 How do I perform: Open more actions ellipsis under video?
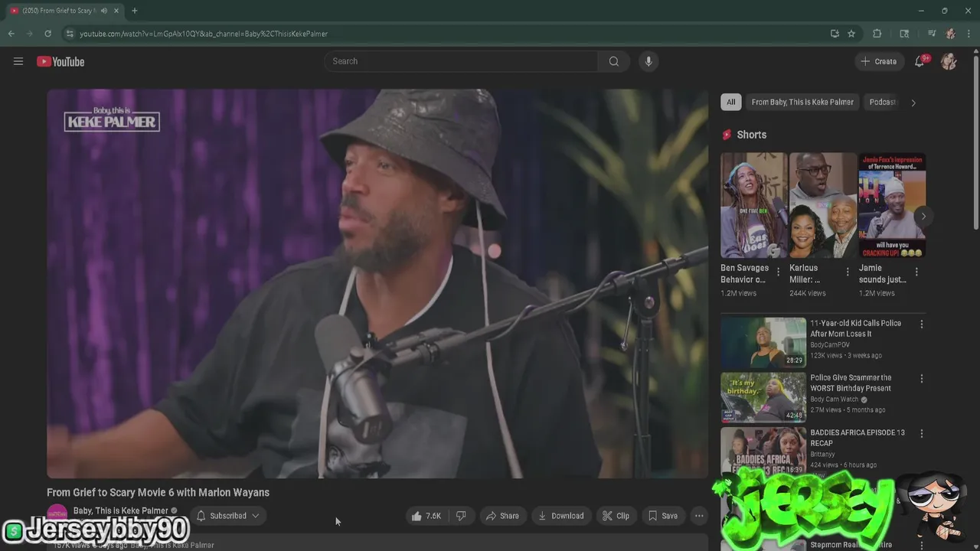pos(699,516)
